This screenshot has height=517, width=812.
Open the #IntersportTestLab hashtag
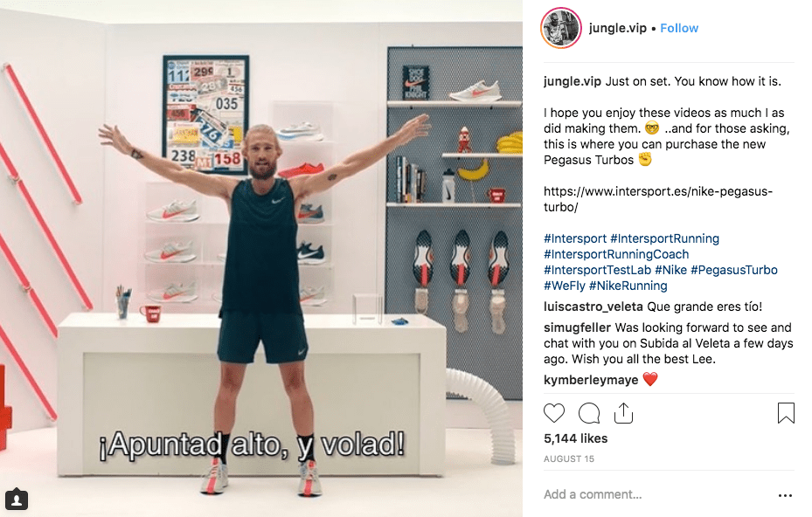(x=597, y=270)
